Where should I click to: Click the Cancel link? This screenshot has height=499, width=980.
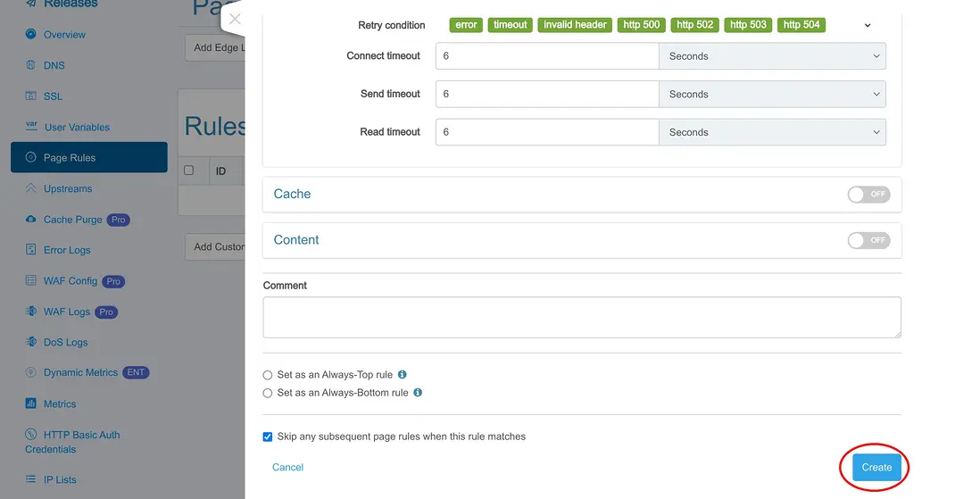288,467
